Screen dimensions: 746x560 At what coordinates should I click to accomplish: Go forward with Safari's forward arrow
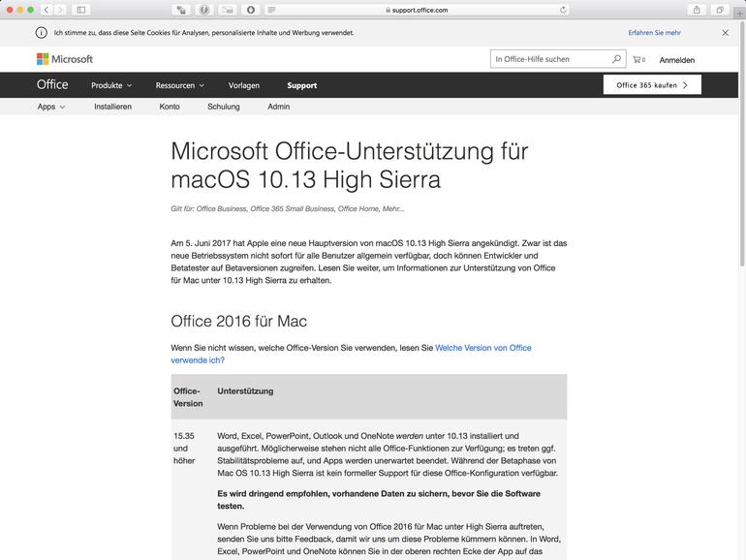click(x=60, y=10)
